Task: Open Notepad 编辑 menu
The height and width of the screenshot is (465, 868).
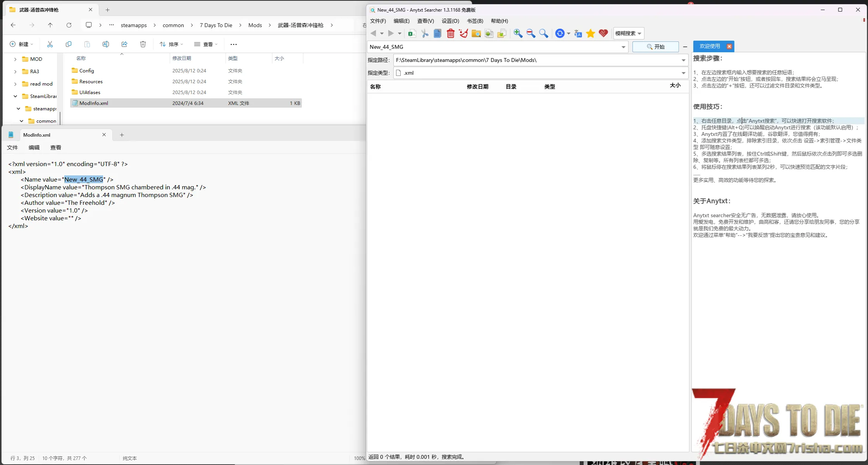Action: (x=34, y=148)
